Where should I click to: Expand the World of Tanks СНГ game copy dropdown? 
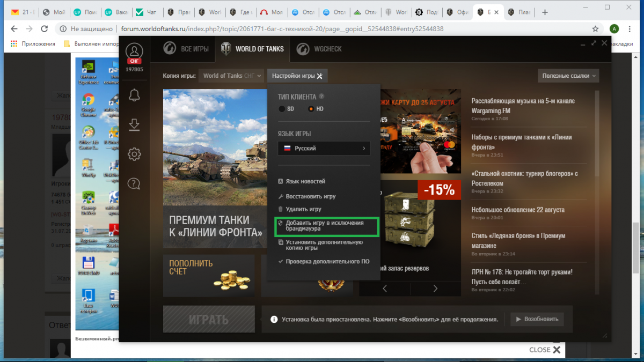coord(232,76)
